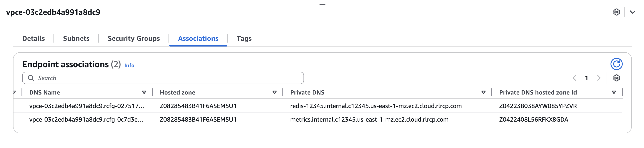Click the refresh endpoint associations icon
644x148 pixels.
click(x=616, y=64)
